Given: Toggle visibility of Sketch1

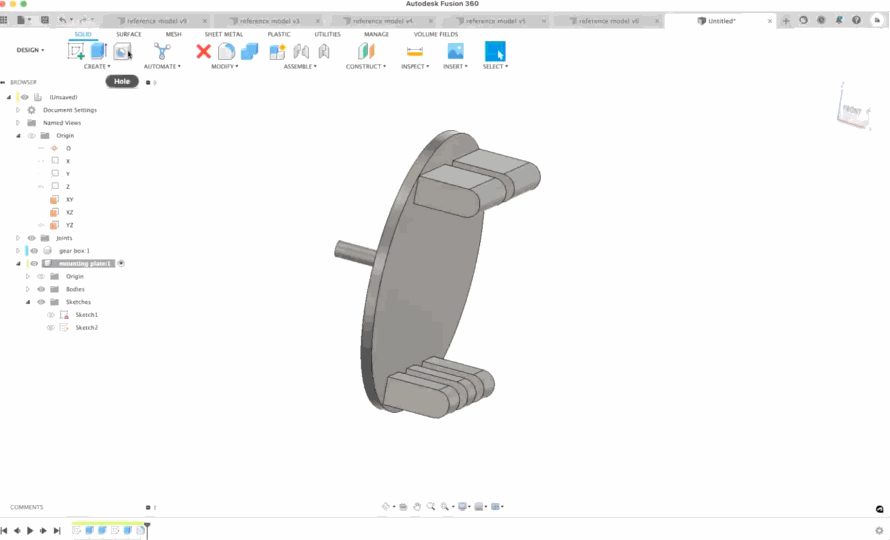Looking at the screenshot, I should (51, 315).
